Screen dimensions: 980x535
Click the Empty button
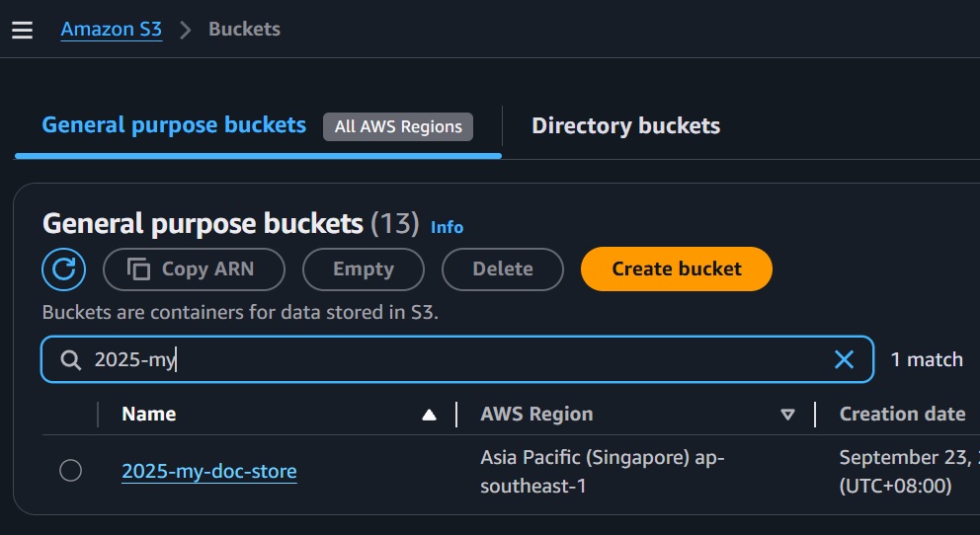(x=364, y=269)
